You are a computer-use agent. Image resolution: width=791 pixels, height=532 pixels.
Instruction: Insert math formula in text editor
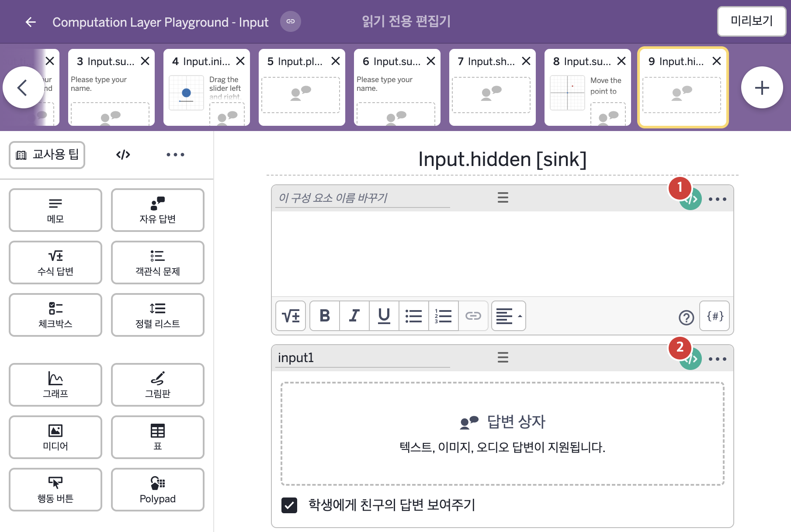[291, 316]
